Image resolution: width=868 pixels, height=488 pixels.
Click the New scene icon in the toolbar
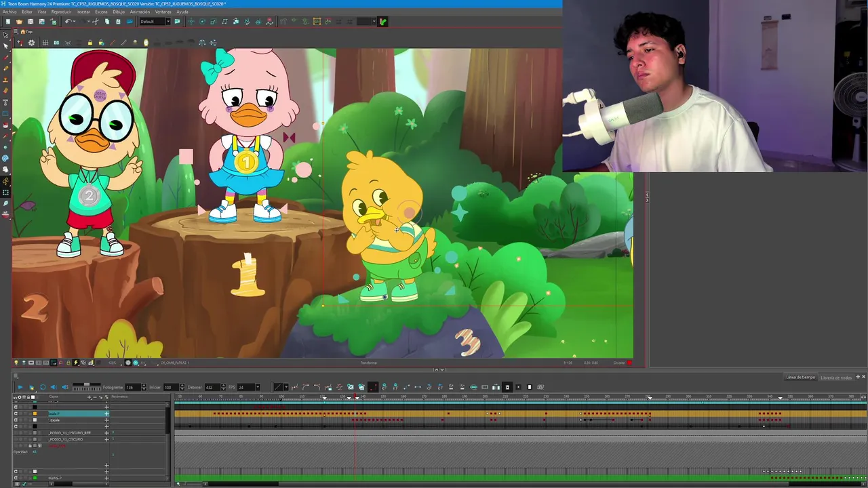point(8,22)
